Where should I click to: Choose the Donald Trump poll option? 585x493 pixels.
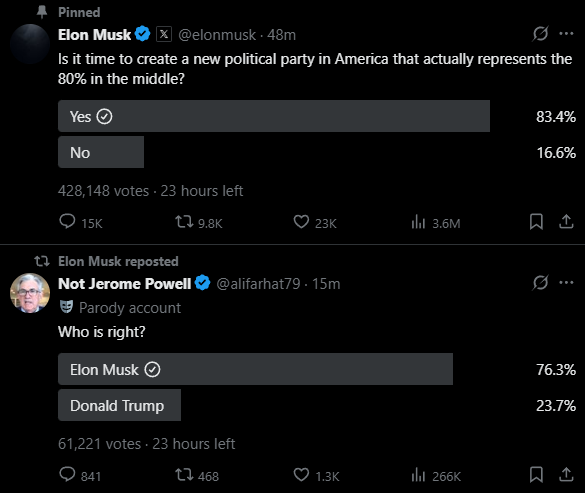click(x=119, y=405)
